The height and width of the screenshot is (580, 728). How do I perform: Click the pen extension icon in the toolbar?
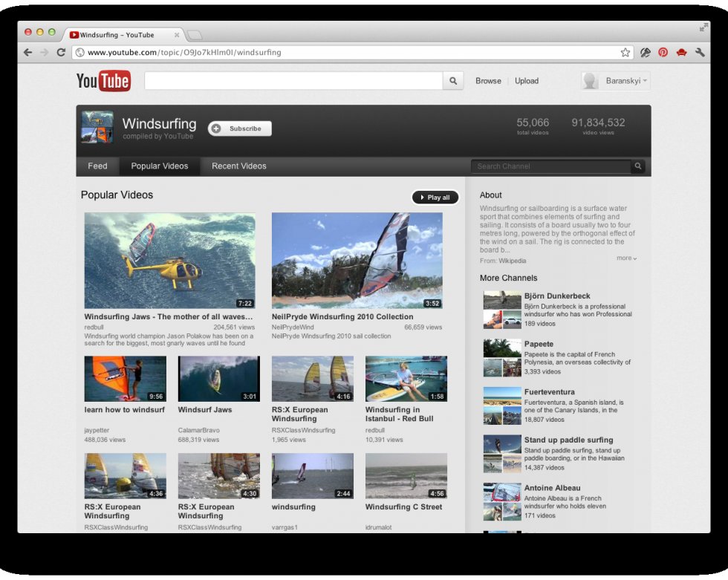[646, 53]
